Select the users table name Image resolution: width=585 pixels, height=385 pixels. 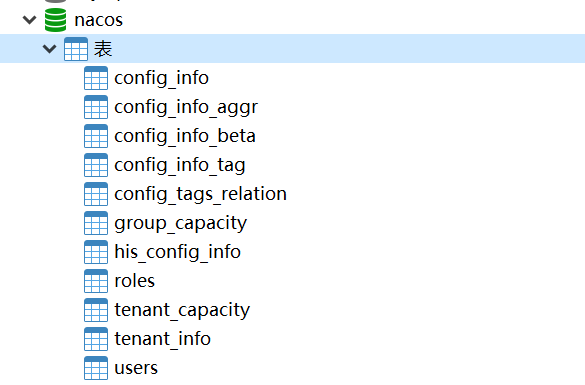click(x=136, y=368)
